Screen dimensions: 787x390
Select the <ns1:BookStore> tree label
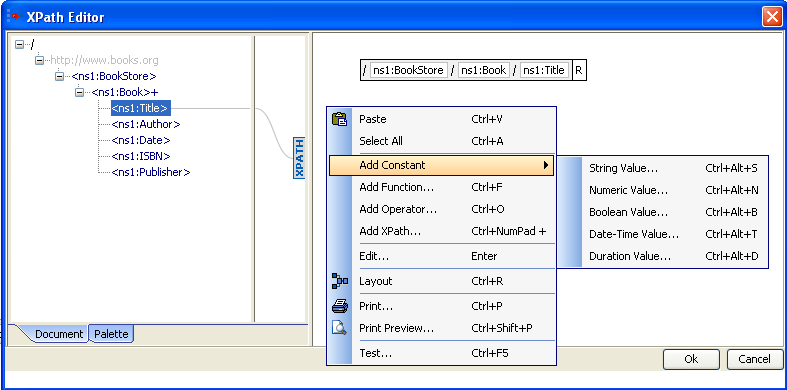tap(114, 76)
